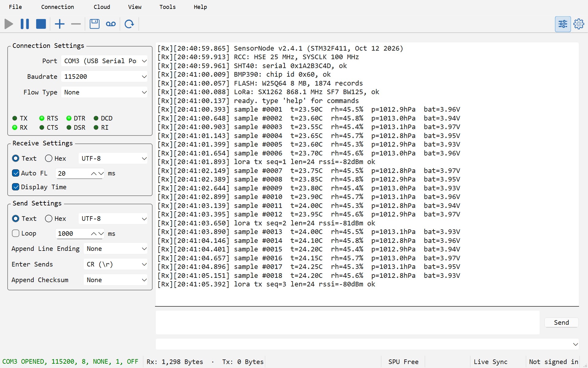588x368 pixels.
Task: Click the record (tape) toolbar icon
Action: (x=111, y=24)
